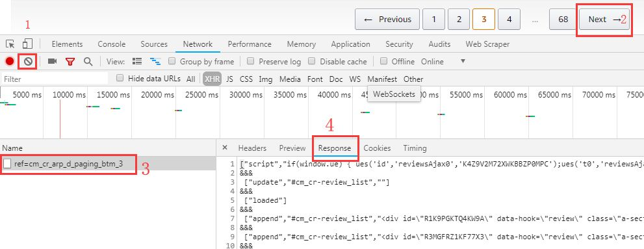Open the Response tab
The height and width of the screenshot is (249, 644).
[335, 148]
